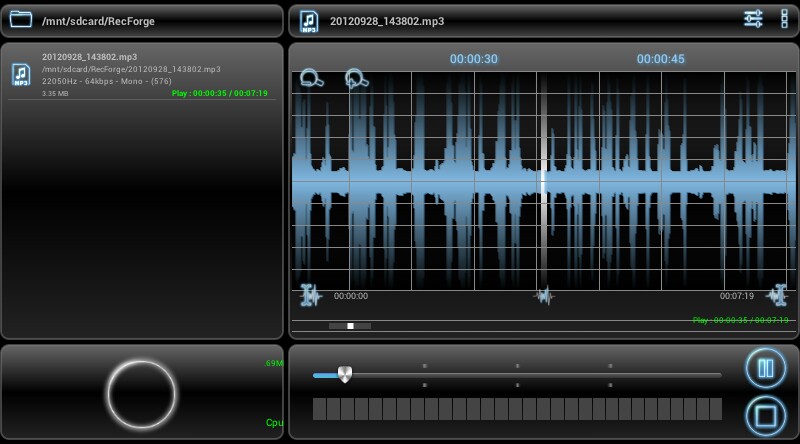
Task: Click the 00:00:30 timeline marker
Action: tap(473, 59)
